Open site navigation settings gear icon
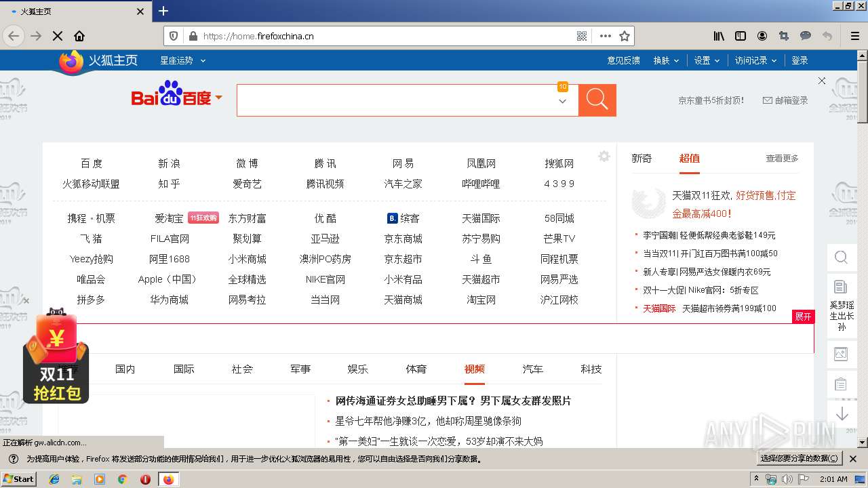 (604, 157)
